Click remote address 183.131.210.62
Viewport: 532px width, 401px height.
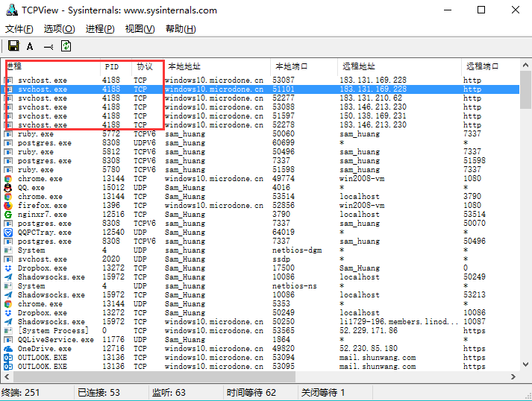tap(371, 98)
